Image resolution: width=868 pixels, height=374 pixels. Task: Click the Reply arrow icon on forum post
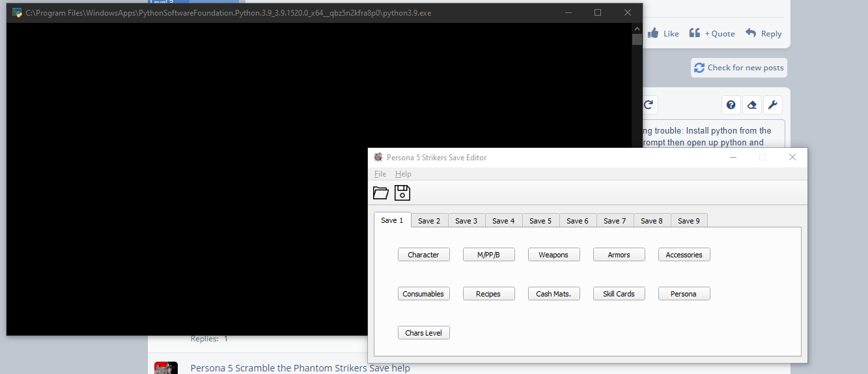tap(751, 33)
